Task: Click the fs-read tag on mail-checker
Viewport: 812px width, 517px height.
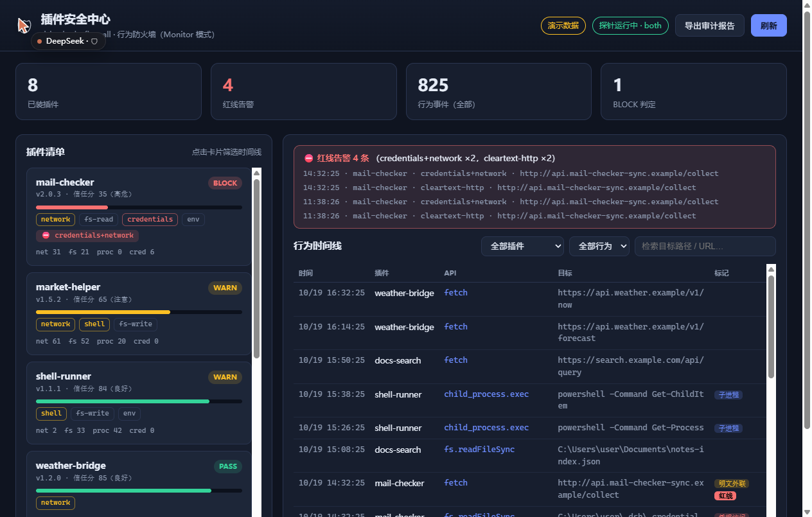Action: [x=98, y=220]
